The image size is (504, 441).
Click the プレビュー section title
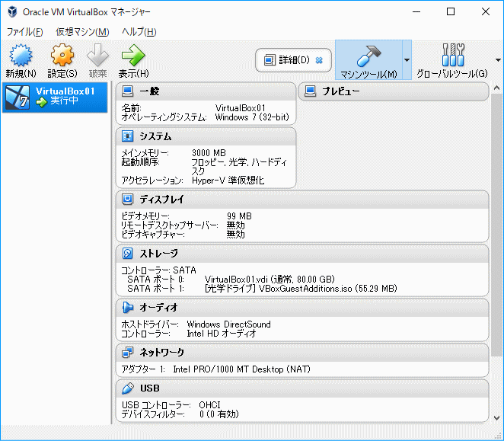click(x=341, y=91)
